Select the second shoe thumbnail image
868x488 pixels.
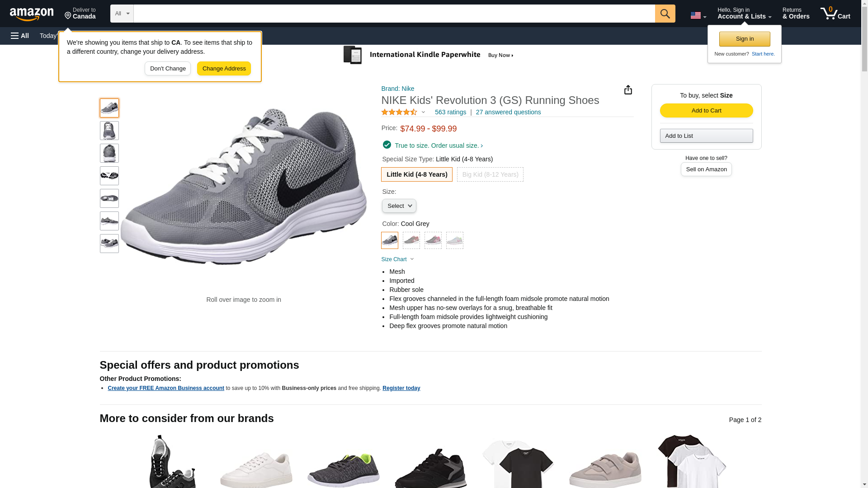pyautogui.click(x=109, y=131)
